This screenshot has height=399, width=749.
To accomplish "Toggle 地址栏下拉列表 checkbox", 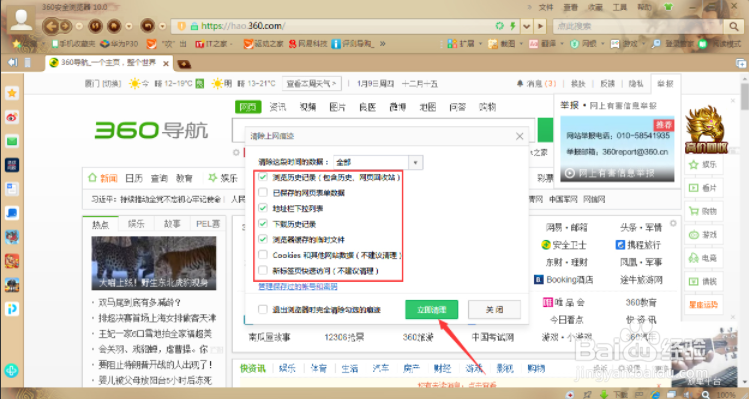I will point(263,208).
